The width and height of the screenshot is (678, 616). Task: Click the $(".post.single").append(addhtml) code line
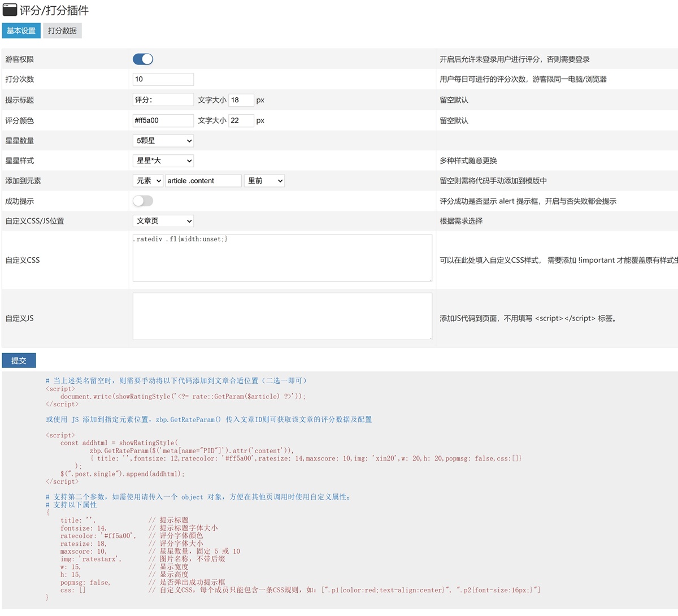(x=123, y=474)
